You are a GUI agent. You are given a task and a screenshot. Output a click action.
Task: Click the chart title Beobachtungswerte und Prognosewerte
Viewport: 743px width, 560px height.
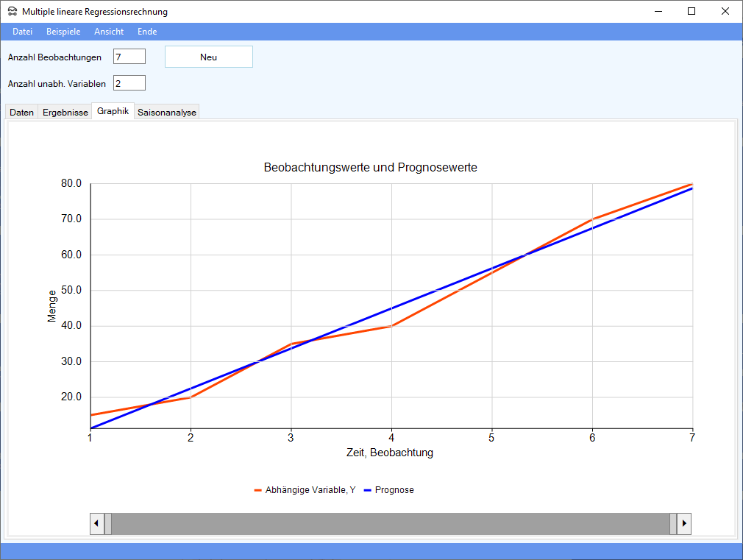370,168
